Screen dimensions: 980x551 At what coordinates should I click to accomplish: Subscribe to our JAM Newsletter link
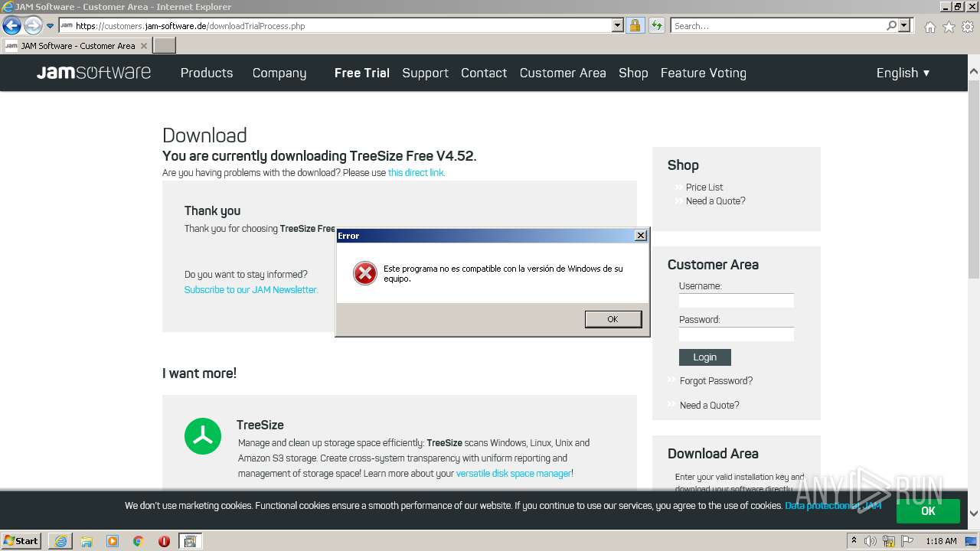pos(251,290)
